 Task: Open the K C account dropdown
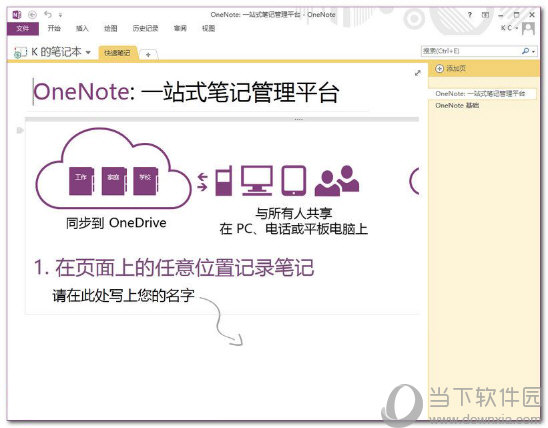(510, 28)
